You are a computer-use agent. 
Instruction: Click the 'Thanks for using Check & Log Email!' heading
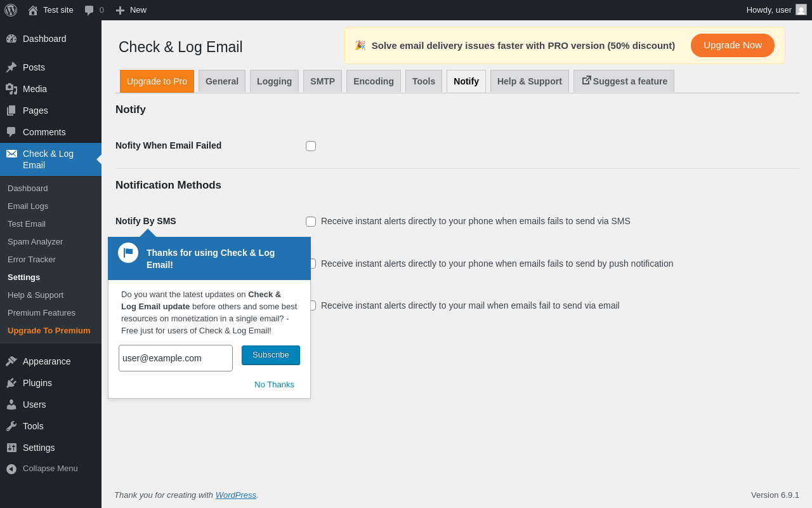pos(211,258)
